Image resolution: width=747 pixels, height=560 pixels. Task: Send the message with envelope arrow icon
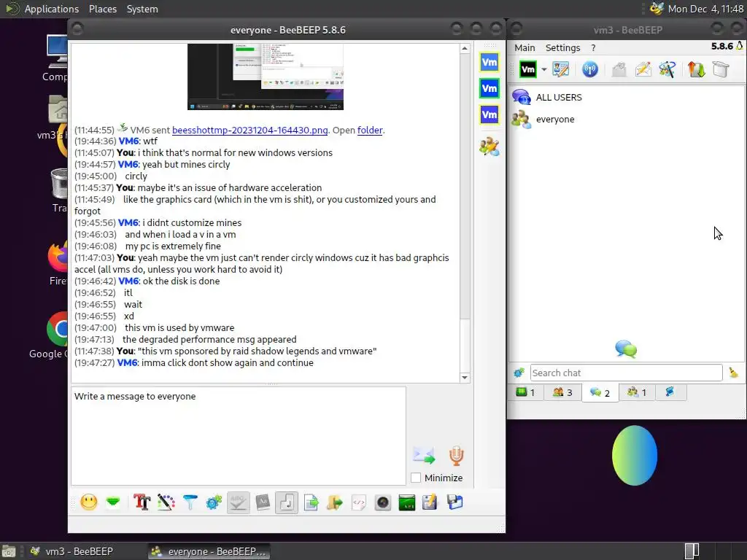[424, 455]
